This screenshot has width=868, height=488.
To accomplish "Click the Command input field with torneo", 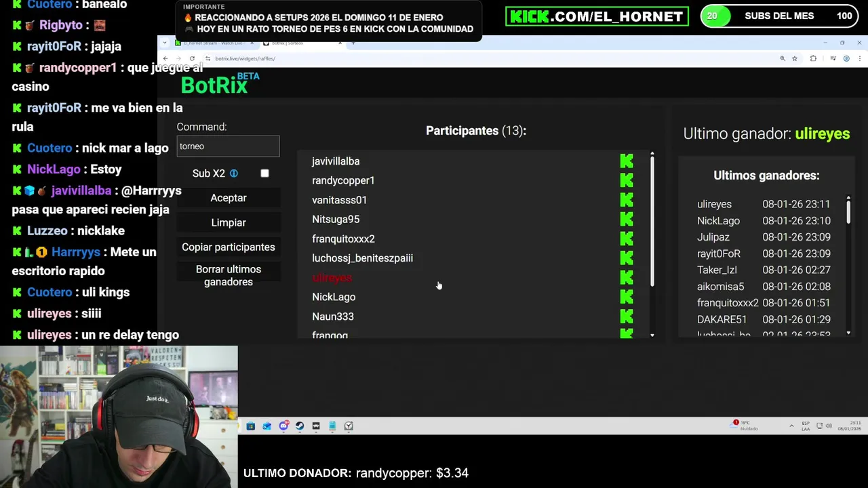I will 228,146.
